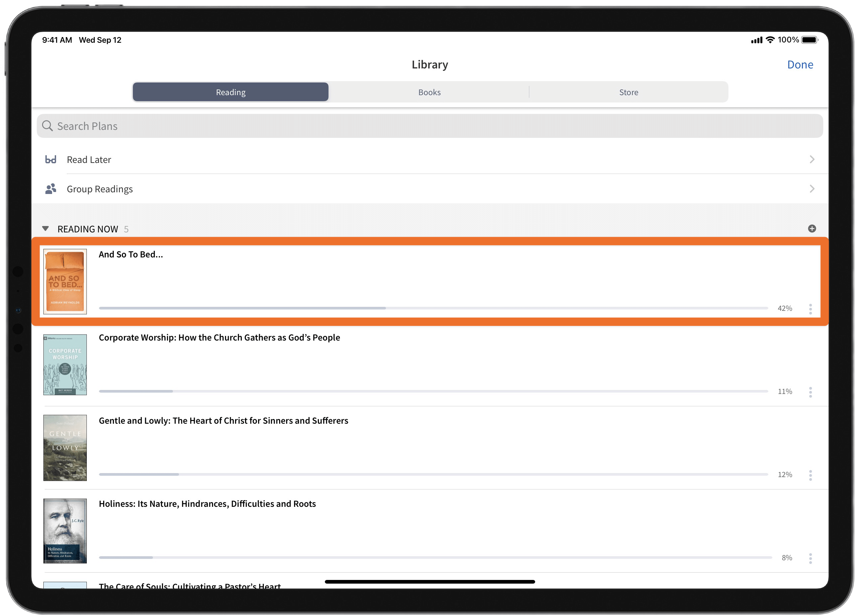Open the And So To Bed cover thumbnail
This screenshot has width=856, height=616.
coord(65,281)
